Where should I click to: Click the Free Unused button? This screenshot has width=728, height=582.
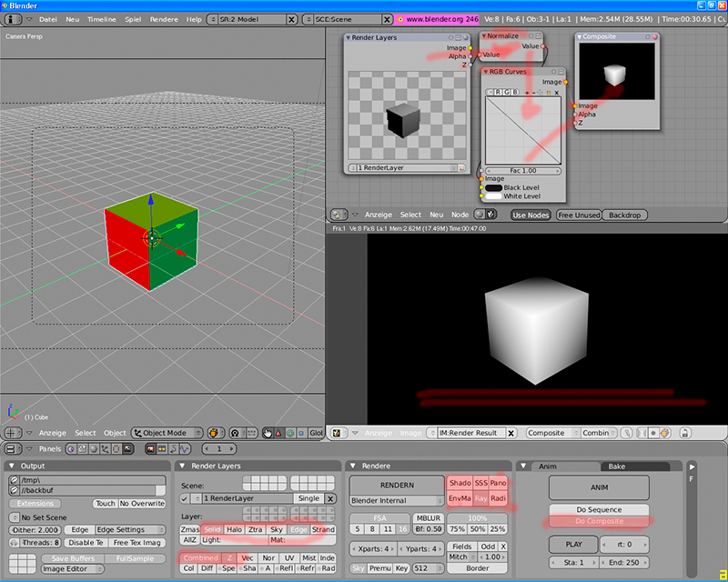(x=579, y=215)
